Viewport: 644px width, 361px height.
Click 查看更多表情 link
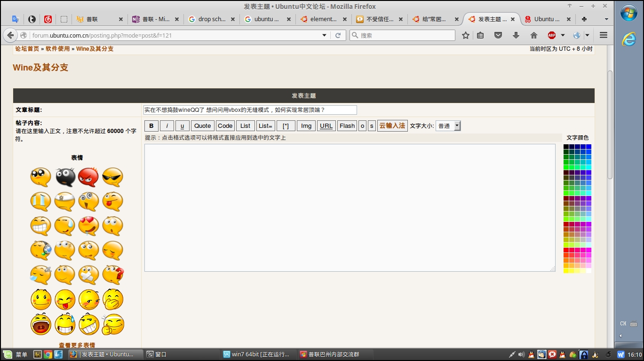click(x=77, y=345)
